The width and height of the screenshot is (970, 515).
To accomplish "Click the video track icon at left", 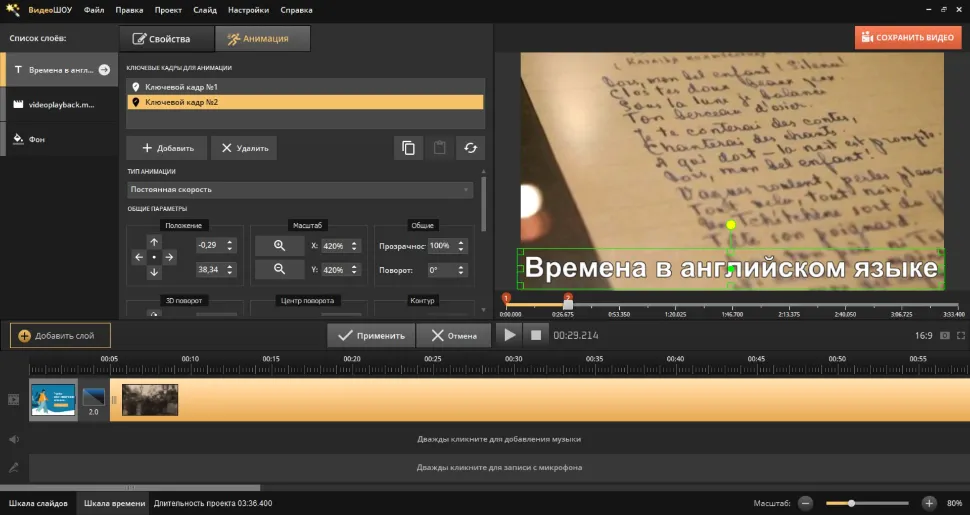I will pyautogui.click(x=14, y=400).
